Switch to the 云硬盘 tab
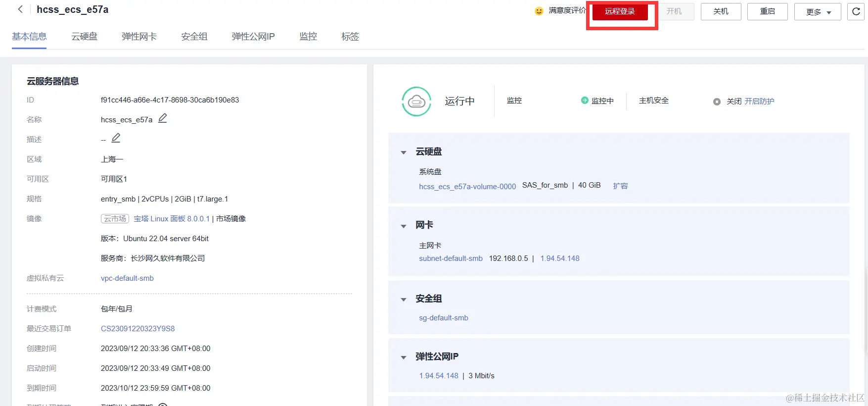This screenshot has height=406, width=868. coord(85,37)
